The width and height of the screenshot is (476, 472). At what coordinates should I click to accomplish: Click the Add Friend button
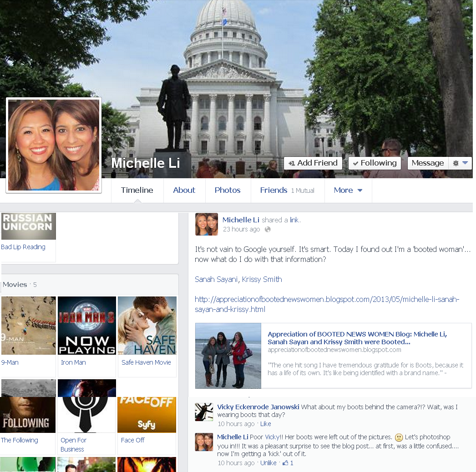(x=313, y=163)
